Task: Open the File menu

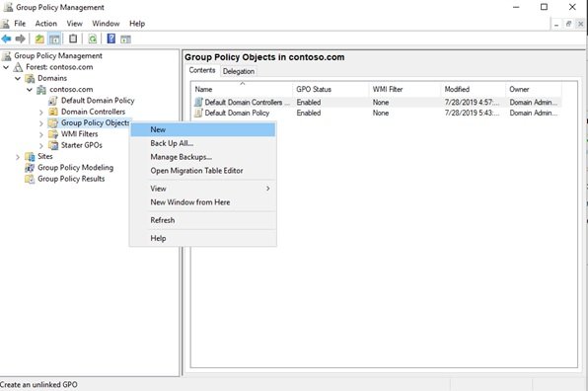Action: point(20,24)
